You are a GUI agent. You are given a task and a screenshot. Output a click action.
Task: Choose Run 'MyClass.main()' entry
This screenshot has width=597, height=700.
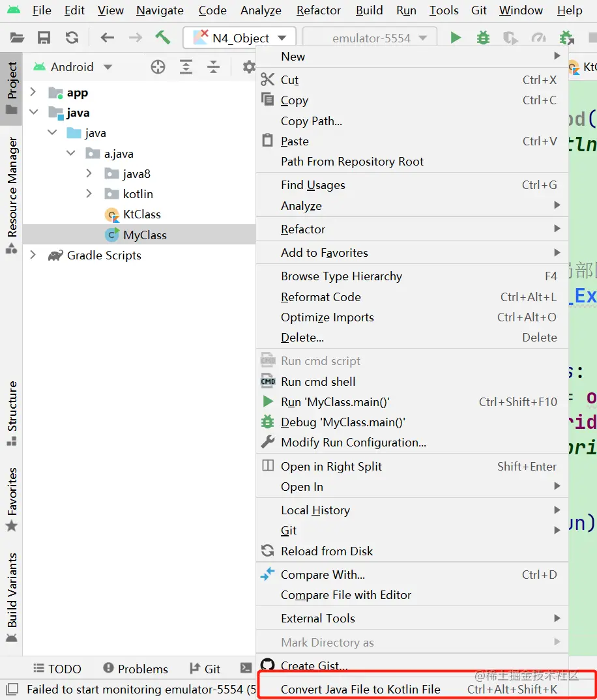tap(412, 401)
